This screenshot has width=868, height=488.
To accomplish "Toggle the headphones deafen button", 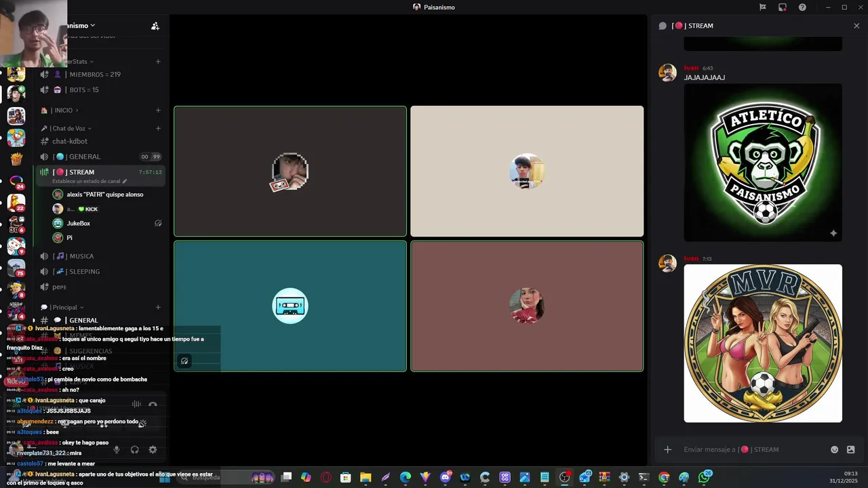I will click(134, 449).
